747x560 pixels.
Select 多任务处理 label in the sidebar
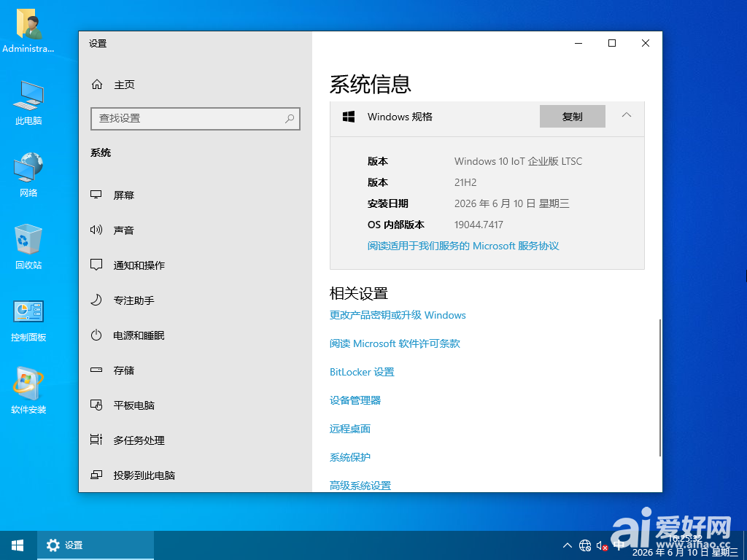(139, 440)
